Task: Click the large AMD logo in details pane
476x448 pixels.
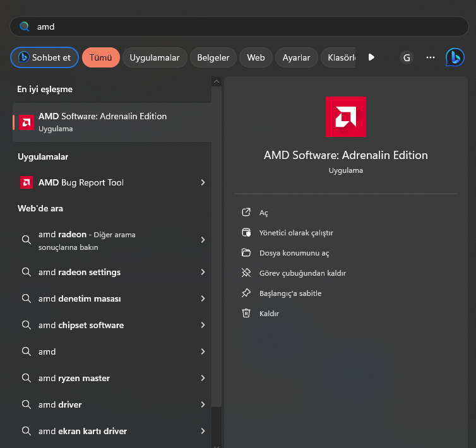Action: [345, 117]
